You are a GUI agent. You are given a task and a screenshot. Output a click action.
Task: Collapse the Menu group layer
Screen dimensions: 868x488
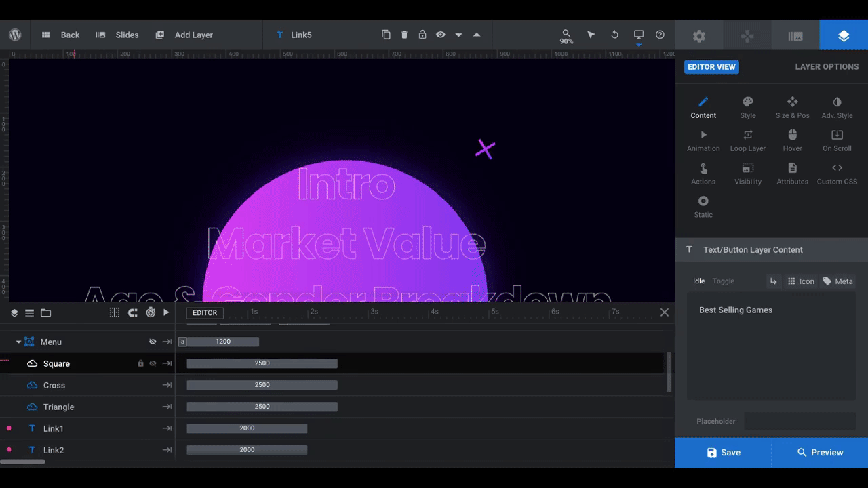[18, 342]
